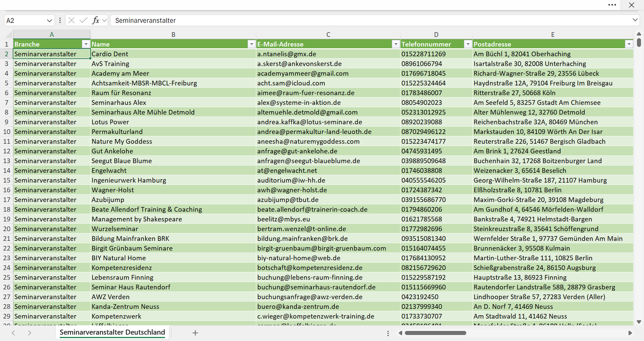Select cell Kanda-Zentrum Neuss
644x341 pixels.
(174, 306)
